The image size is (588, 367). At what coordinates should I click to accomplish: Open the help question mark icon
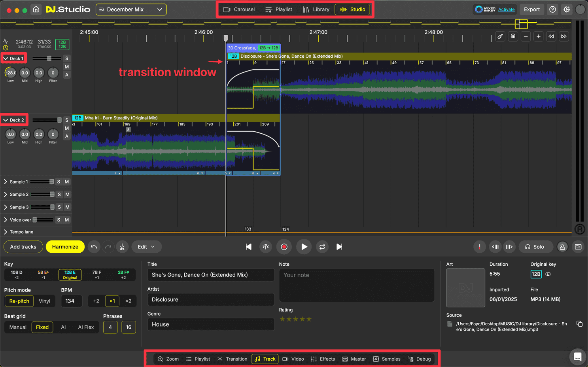pyautogui.click(x=553, y=9)
